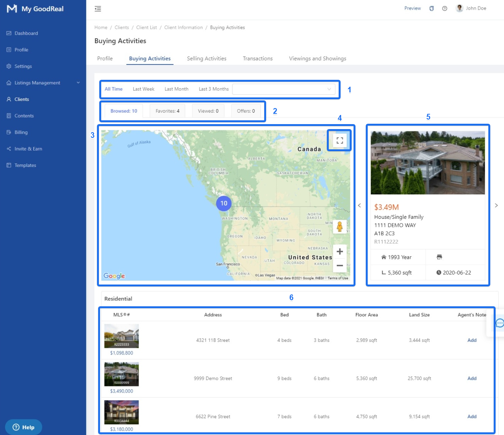Zoom out on the map
The width and height of the screenshot is (504, 435).
339,265
